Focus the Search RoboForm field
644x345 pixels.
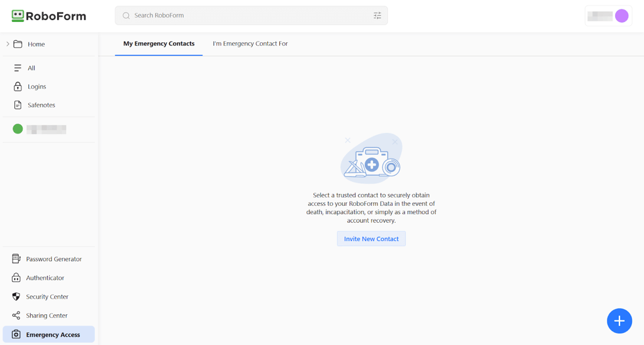[251, 16]
